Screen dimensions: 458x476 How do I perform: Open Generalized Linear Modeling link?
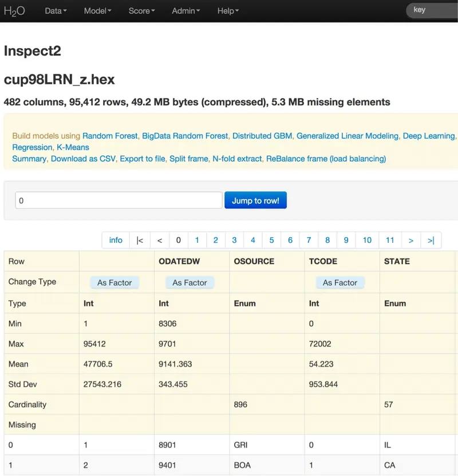348,136
